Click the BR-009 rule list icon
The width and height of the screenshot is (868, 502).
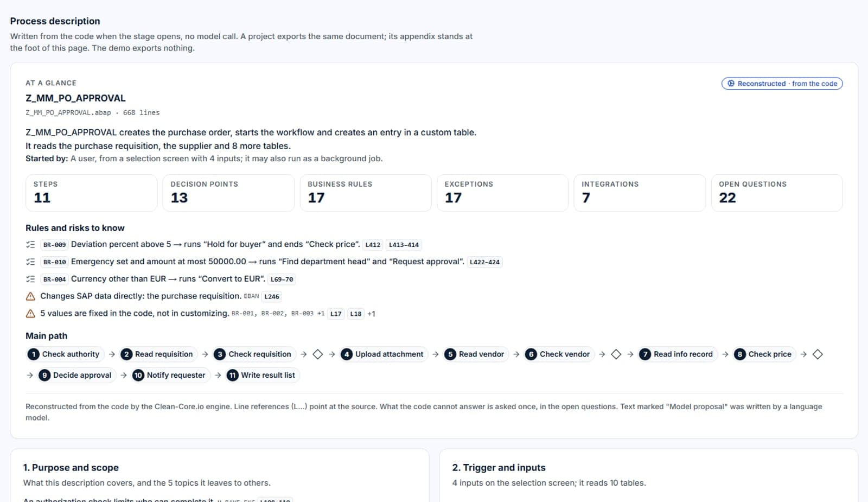pos(30,245)
